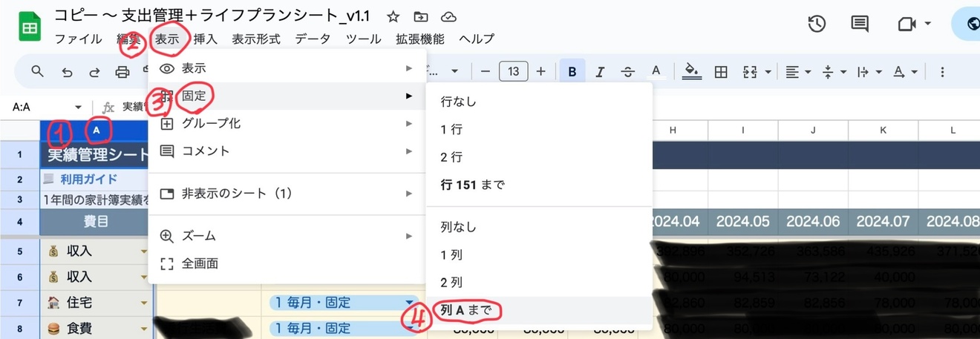Open the ズーム submenu
Image resolution: width=980 pixels, height=339 pixels.
[x=287, y=236]
